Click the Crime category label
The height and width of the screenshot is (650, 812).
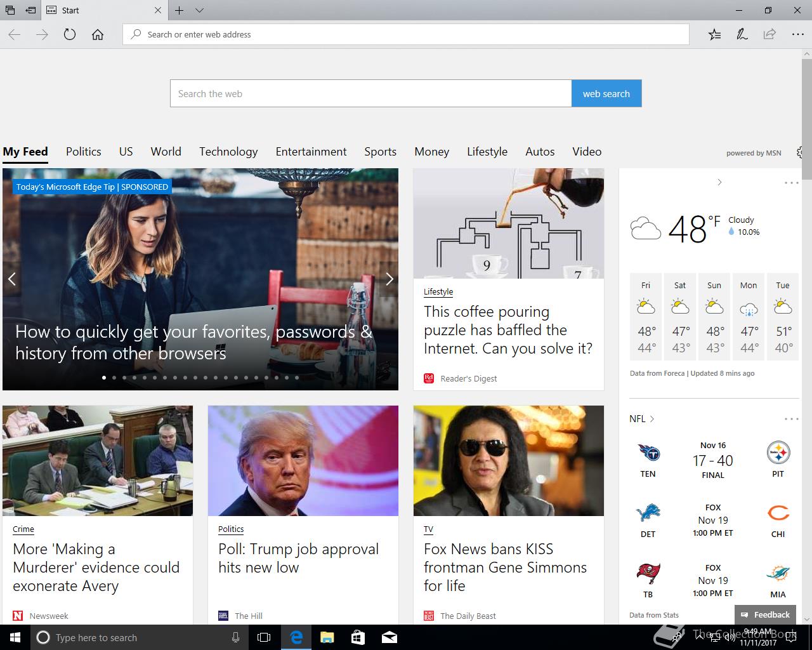[23, 529]
